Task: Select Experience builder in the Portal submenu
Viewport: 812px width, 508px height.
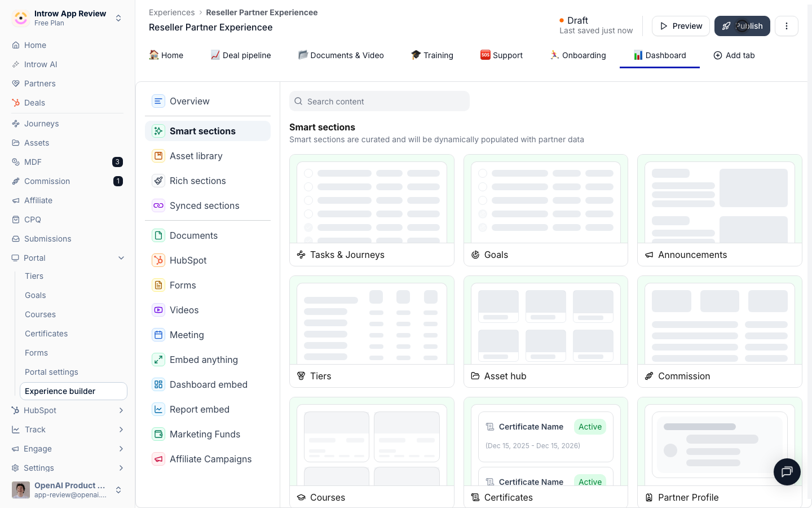Action: 73,391
